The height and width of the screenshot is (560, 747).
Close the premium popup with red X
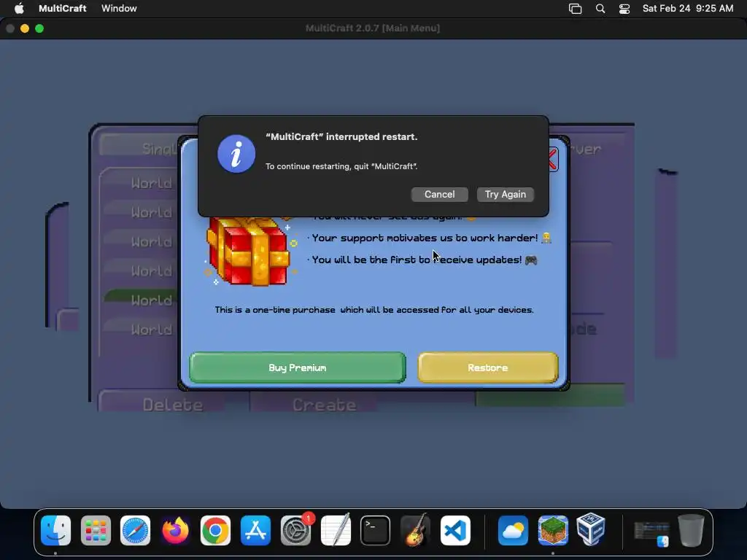[552, 160]
